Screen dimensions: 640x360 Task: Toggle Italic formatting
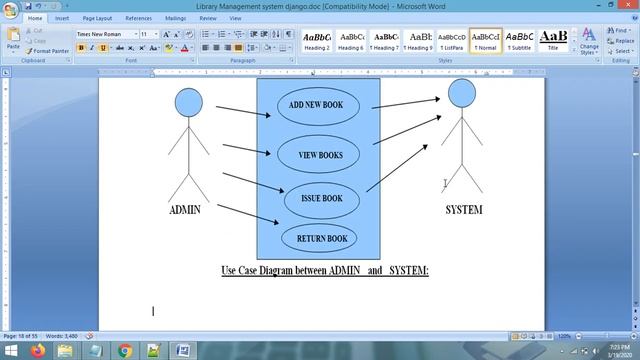pos(92,48)
